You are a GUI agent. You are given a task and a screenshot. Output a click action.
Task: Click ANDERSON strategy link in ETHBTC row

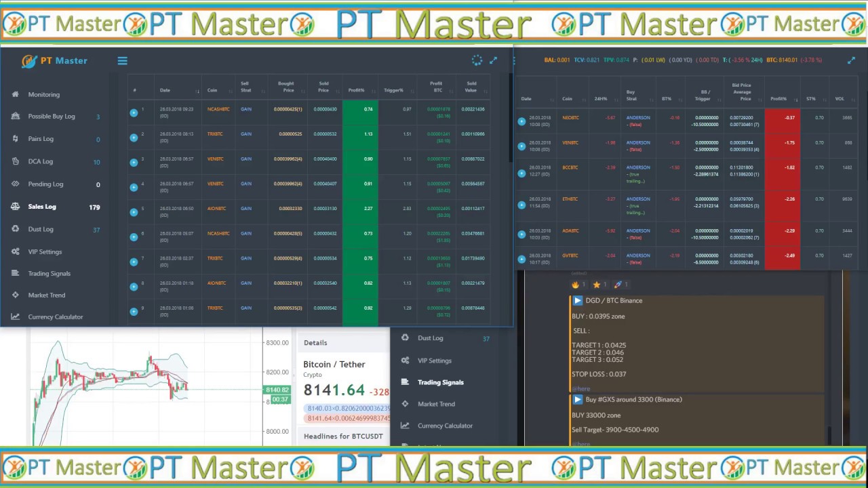point(638,199)
